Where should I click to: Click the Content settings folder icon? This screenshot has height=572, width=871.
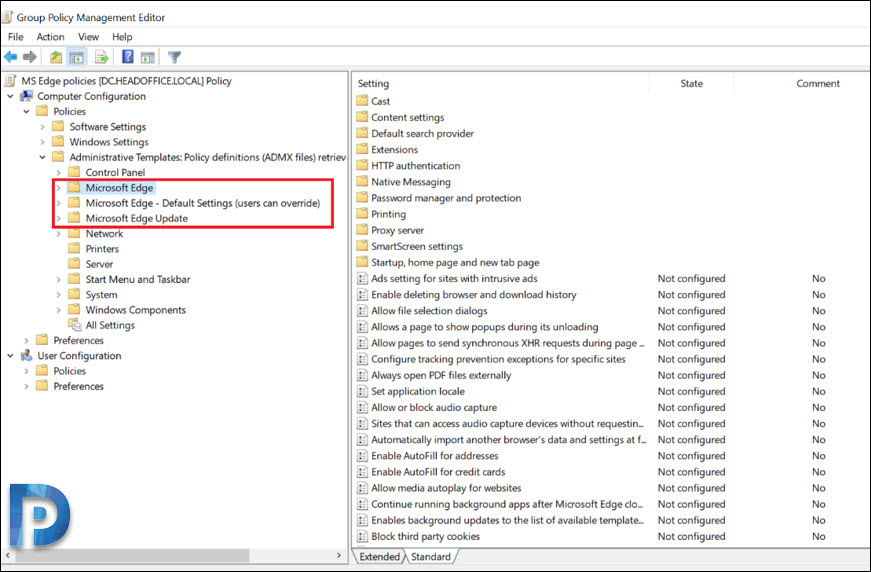(362, 117)
